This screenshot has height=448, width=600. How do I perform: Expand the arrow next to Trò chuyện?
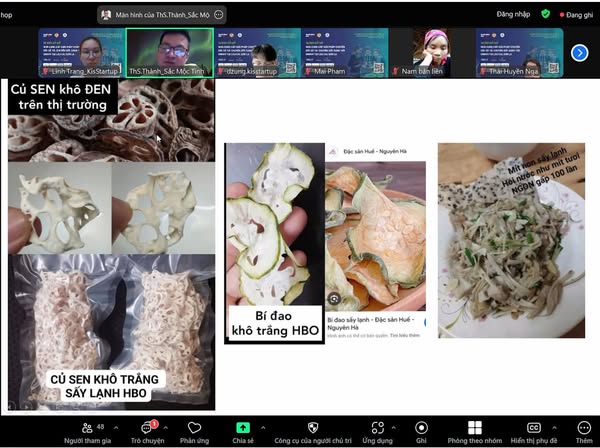(168, 427)
